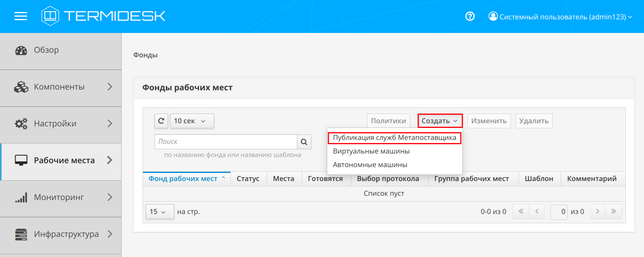Choose Автономные машины from create menu
The height and width of the screenshot is (257, 644).
point(370,165)
